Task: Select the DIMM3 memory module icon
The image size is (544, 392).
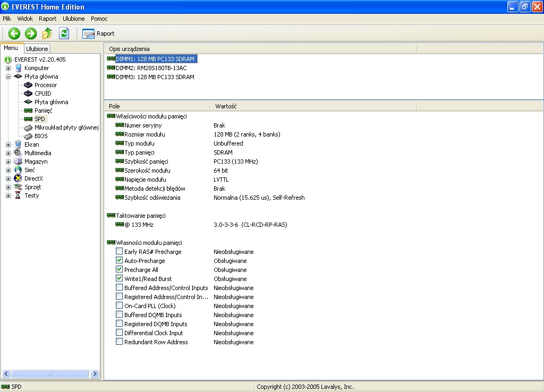Action: tap(111, 76)
